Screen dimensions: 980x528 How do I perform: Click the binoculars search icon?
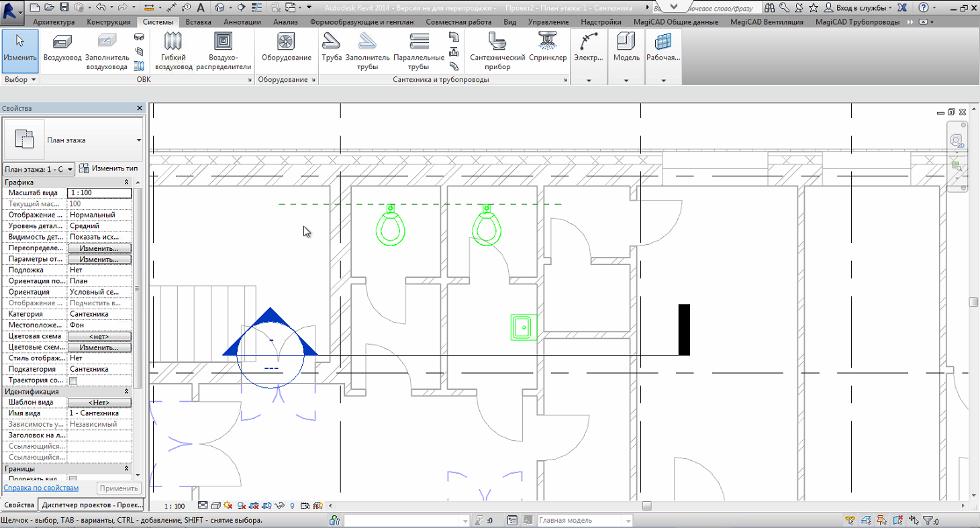coord(769,7)
